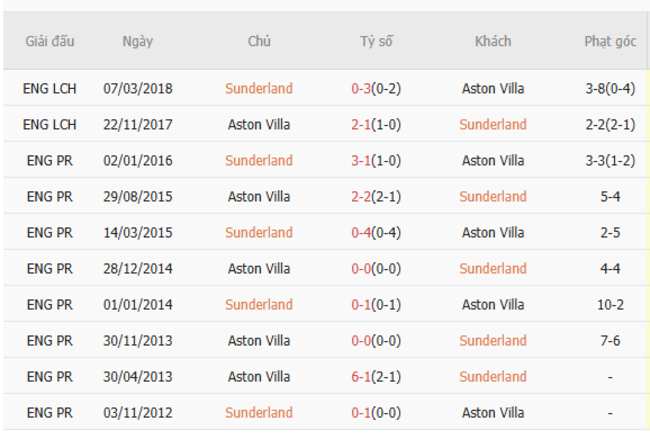Screen dimensions: 650x439
Task: View the 2-2 score from 29/08/2015
Action: (361, 196)
